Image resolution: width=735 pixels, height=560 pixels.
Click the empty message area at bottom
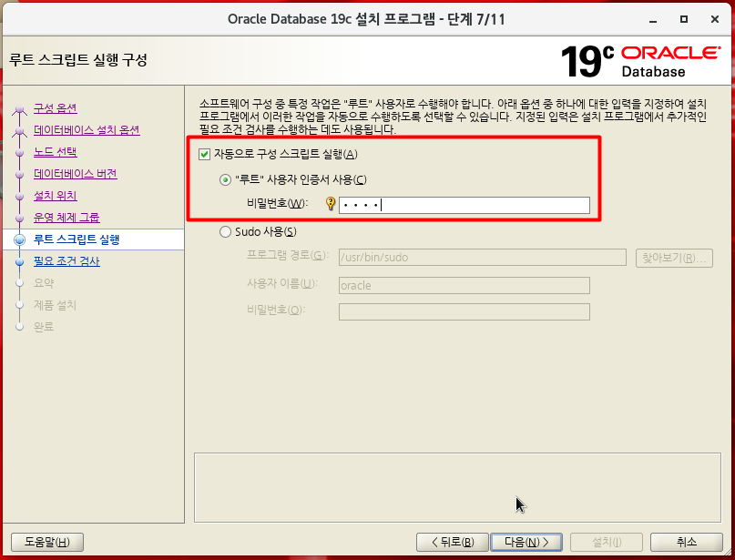coord(457,487)
